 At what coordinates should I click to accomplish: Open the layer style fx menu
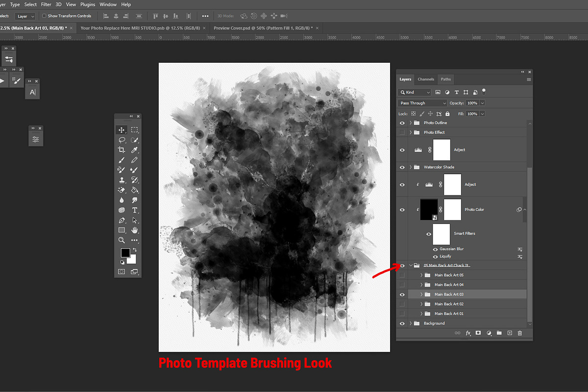tap(468, 333)
